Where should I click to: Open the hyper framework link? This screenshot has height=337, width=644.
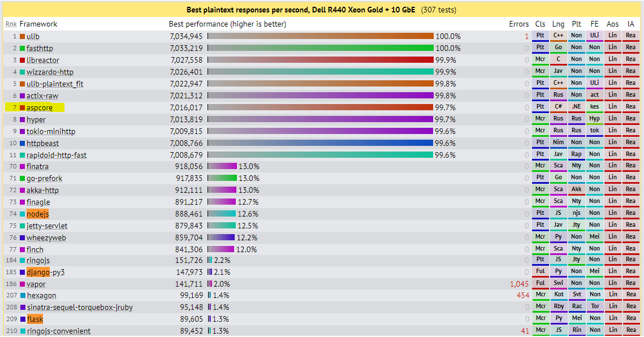coord(36,119)
